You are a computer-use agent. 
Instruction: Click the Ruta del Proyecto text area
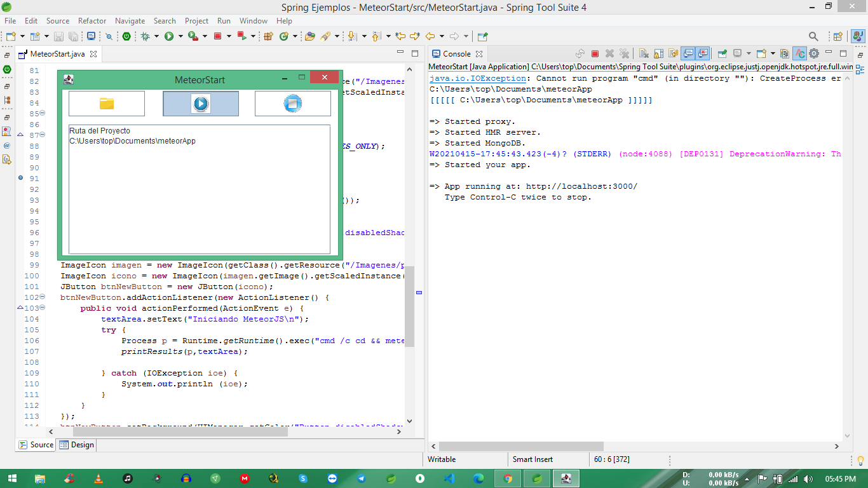(x=199, y=189)
